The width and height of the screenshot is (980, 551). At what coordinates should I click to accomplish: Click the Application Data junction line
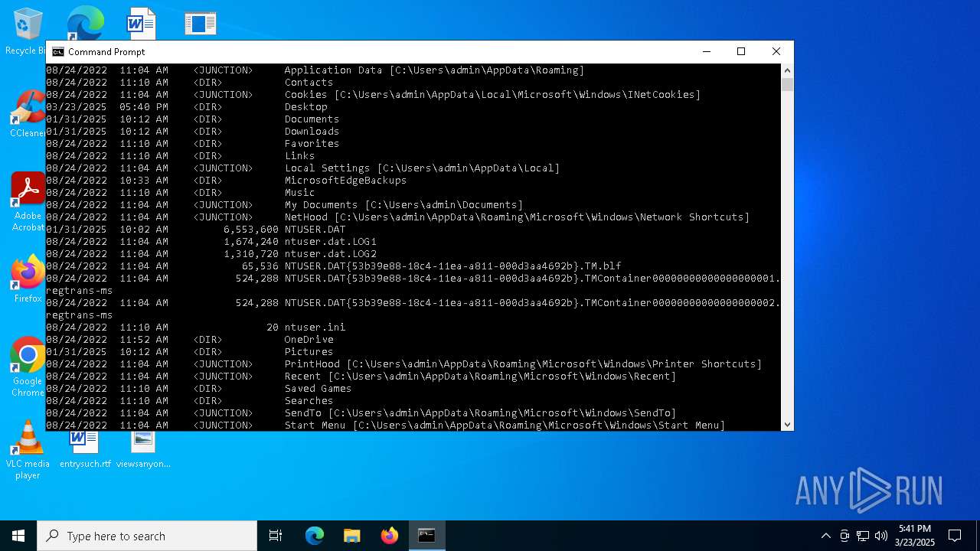point(315,70)
